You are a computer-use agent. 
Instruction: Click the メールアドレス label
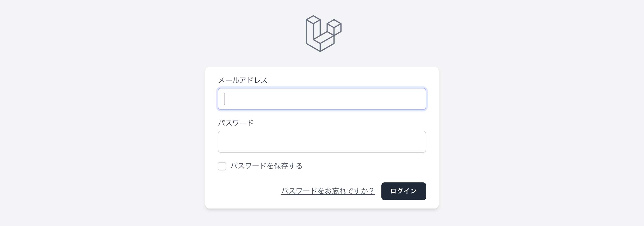[243, 80]
